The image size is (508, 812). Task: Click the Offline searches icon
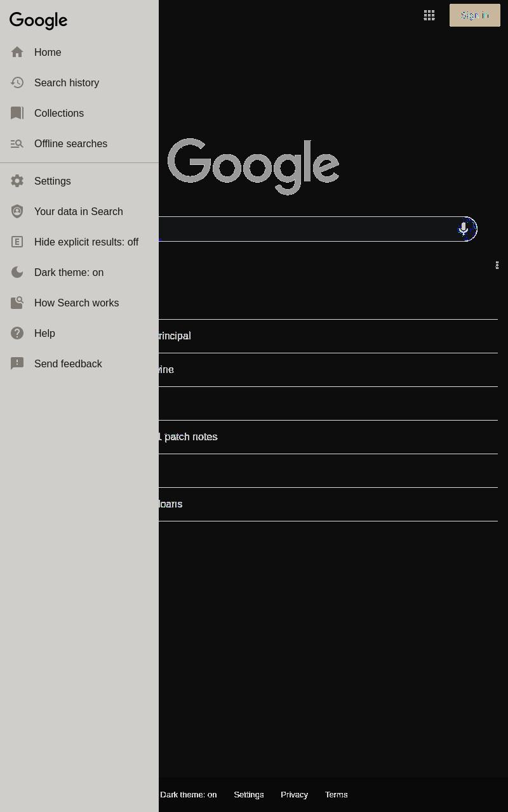pos(17,143)
